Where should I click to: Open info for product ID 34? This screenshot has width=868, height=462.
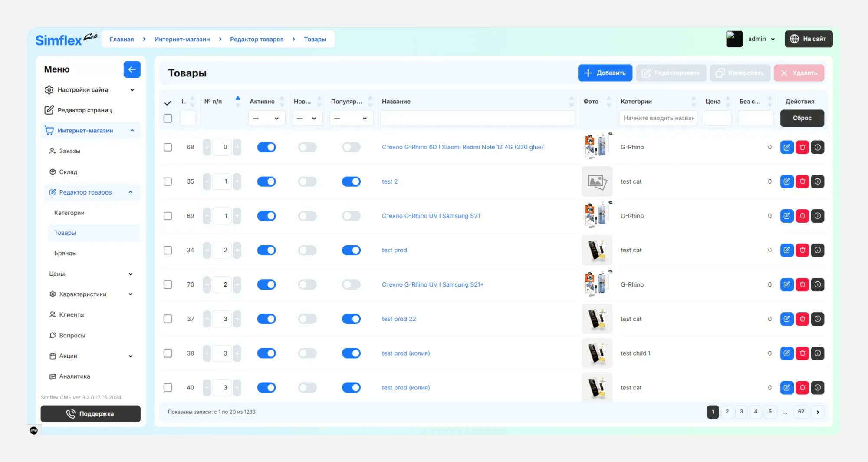pos(818,250)
